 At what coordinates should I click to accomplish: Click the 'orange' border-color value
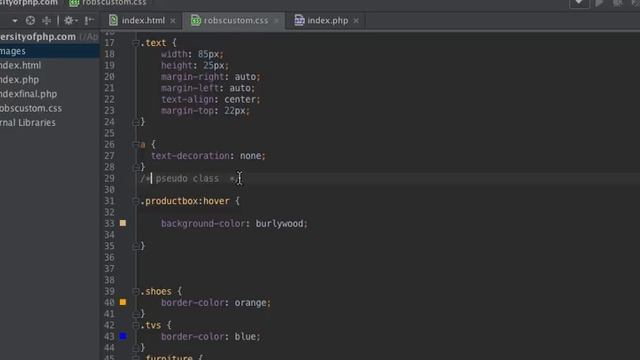coord(251,303)
